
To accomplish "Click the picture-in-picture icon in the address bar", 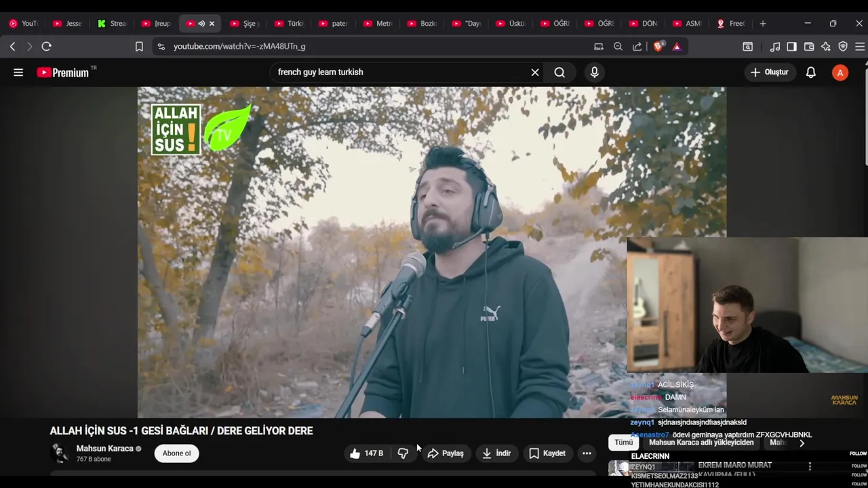I will click(598, 47).
